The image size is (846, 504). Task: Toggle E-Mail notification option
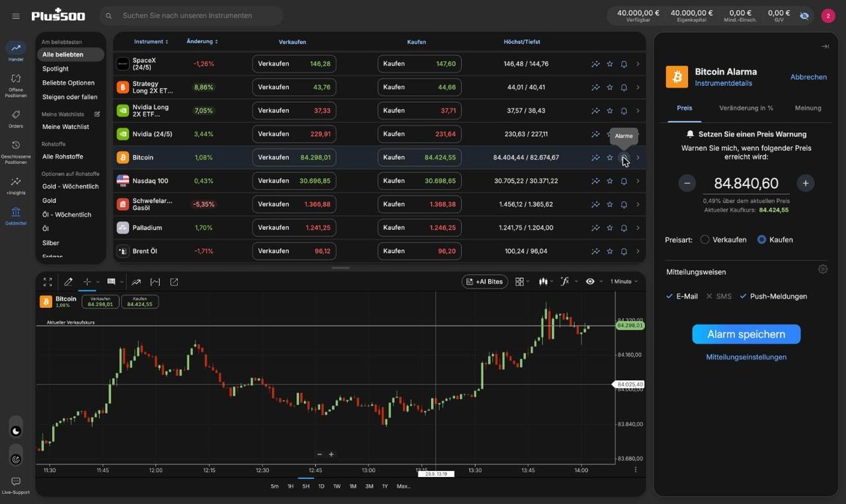[x=682, y=297]
